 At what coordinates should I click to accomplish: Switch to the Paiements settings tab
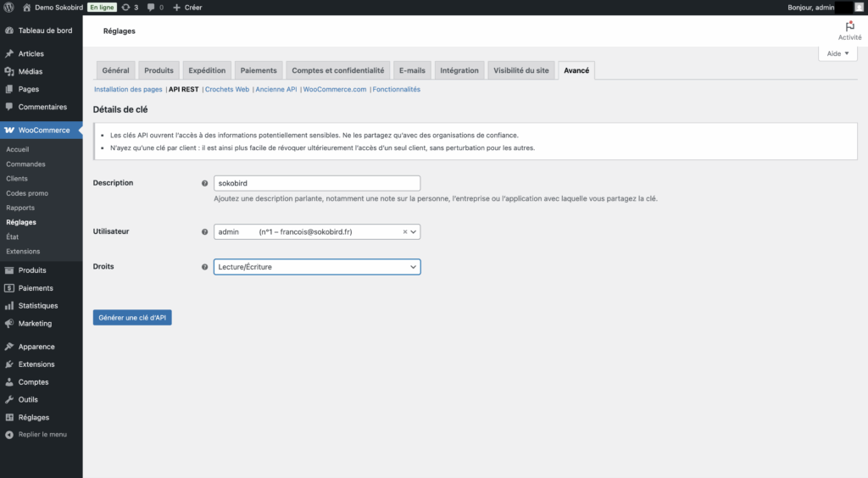(259, 70)
